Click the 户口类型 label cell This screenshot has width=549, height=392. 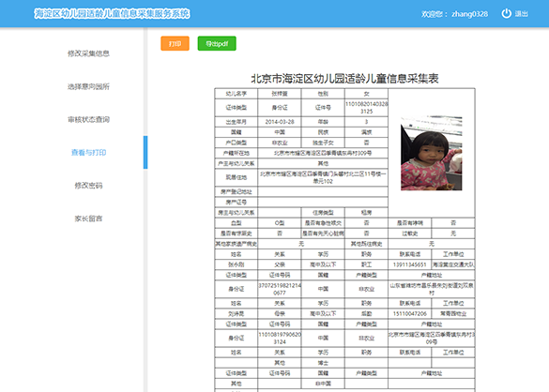(236, 143)
